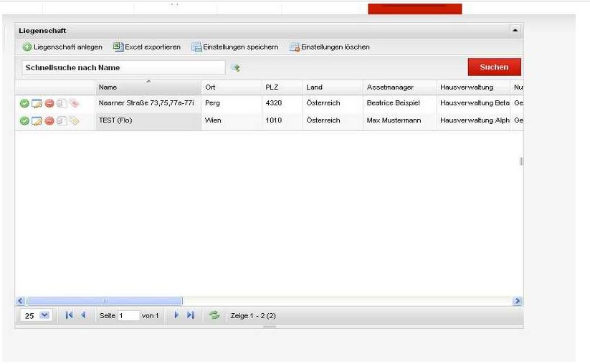Go to next page arrow
590x364 pixels.
pyautogui.click(x=176, y=315)
